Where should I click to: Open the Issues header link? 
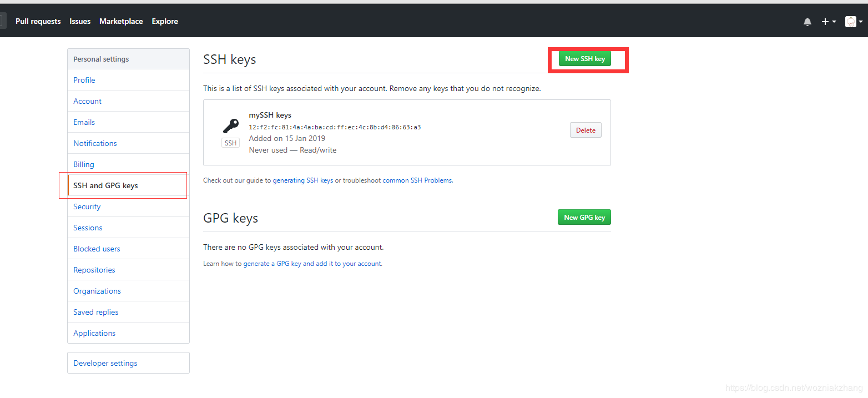coord(80,21)
